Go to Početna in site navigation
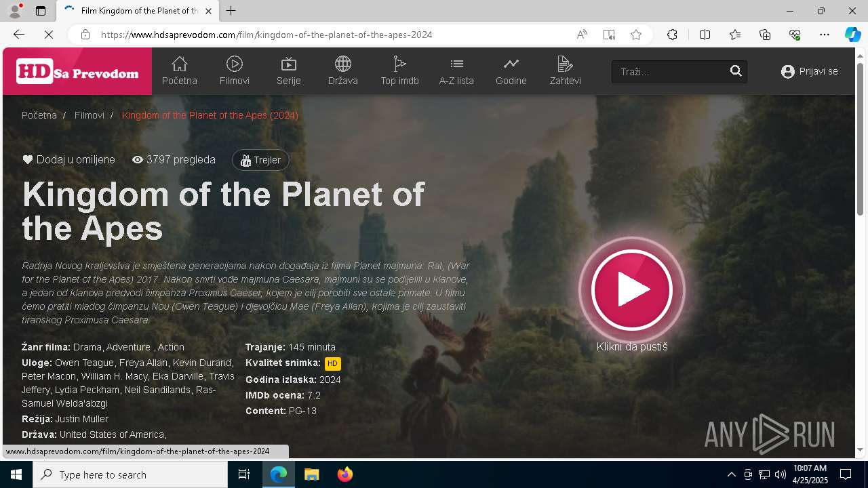The image size is (868, 488). point(179,71)
